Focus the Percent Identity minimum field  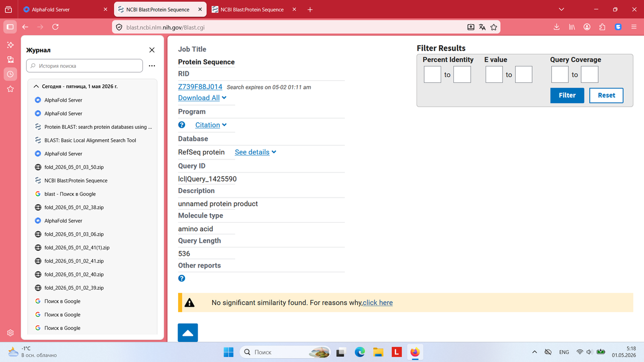tap(432, 74)
